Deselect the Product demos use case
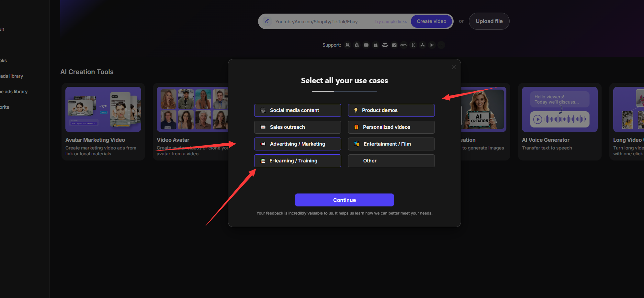This screenshot has width=644, height=298. (391, 110)
